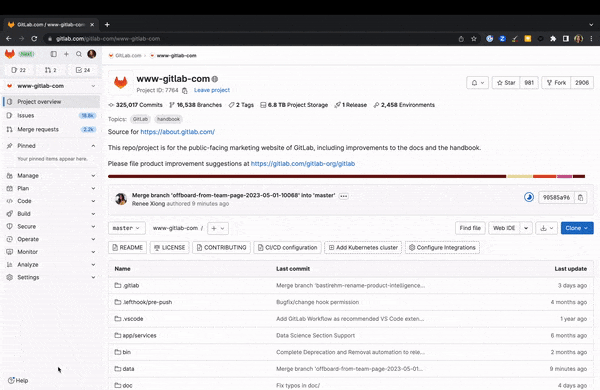Image resolution: width=600 pixels, height=390 pixels.
Task: Open the about.gitlab.com link
Action: (x=178, y=132)
